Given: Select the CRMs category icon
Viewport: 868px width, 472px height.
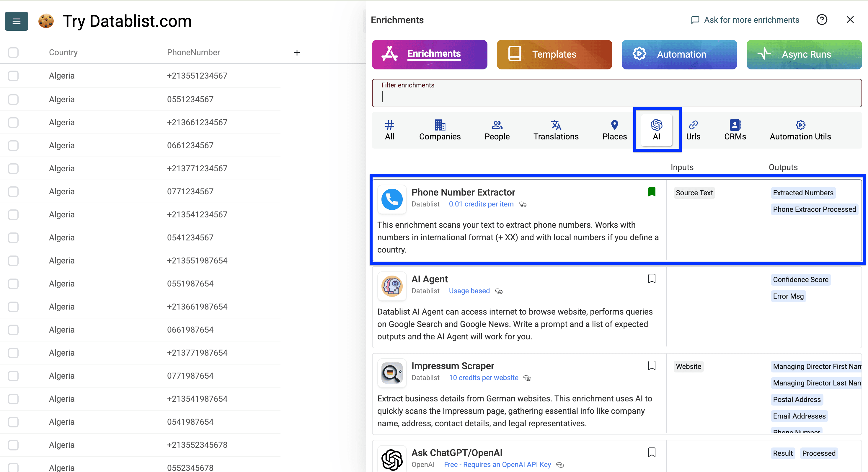Looking at the screenshot, I should coord(735,130).
